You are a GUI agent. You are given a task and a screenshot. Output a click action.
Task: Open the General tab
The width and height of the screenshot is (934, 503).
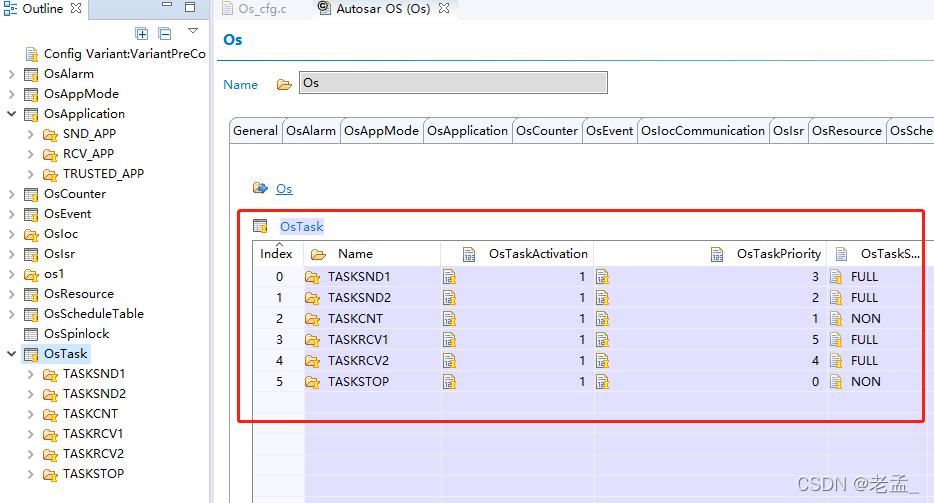(x=256, y=131)
